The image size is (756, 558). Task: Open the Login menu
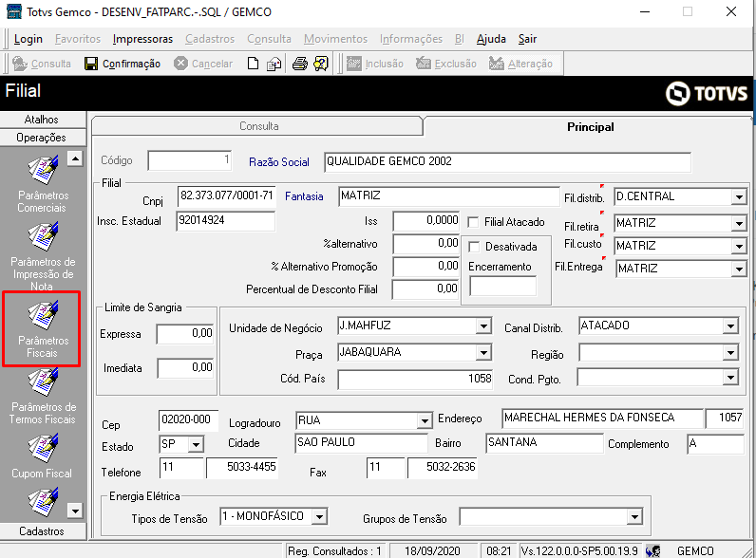click(x=28, y=39)
